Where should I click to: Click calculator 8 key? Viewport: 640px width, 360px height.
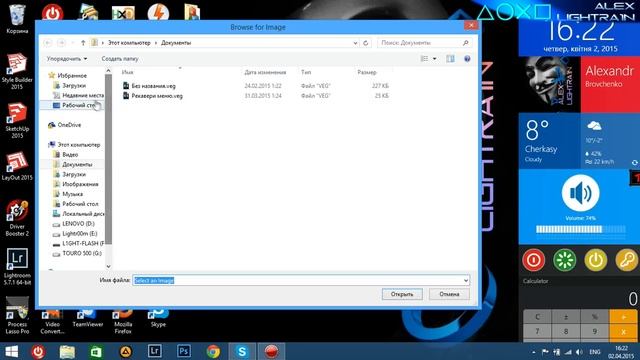pos(566,331)
